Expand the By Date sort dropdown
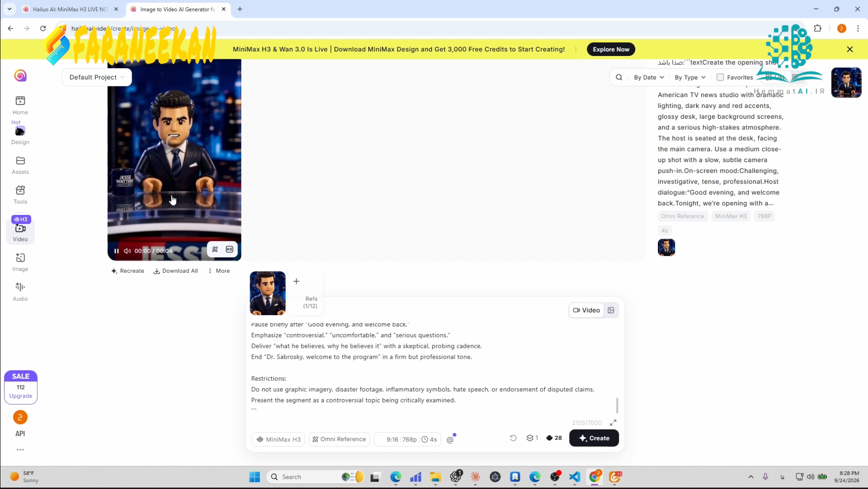Image resolution: width=868 pixels, height=489 pixels. (x=649, y=77)
